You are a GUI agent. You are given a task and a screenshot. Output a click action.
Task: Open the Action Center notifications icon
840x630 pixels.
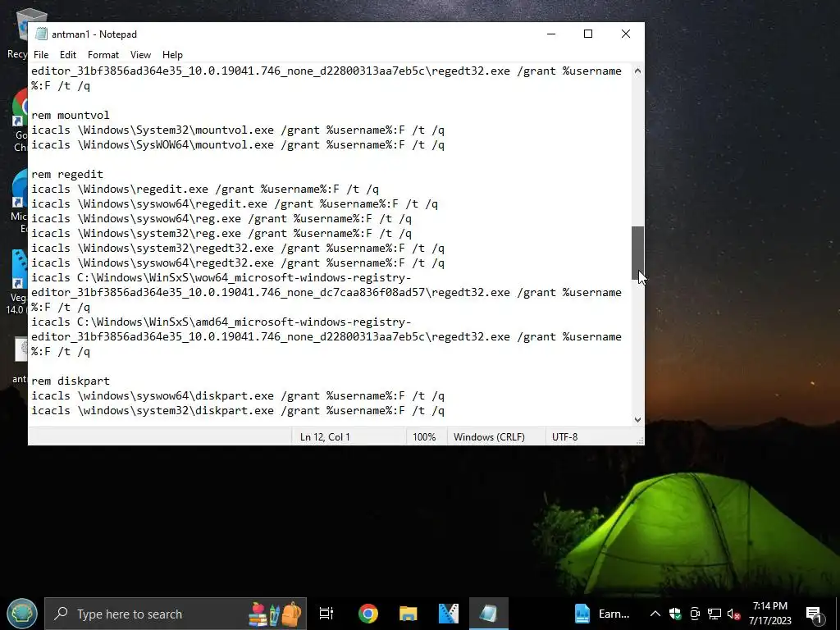815,614
